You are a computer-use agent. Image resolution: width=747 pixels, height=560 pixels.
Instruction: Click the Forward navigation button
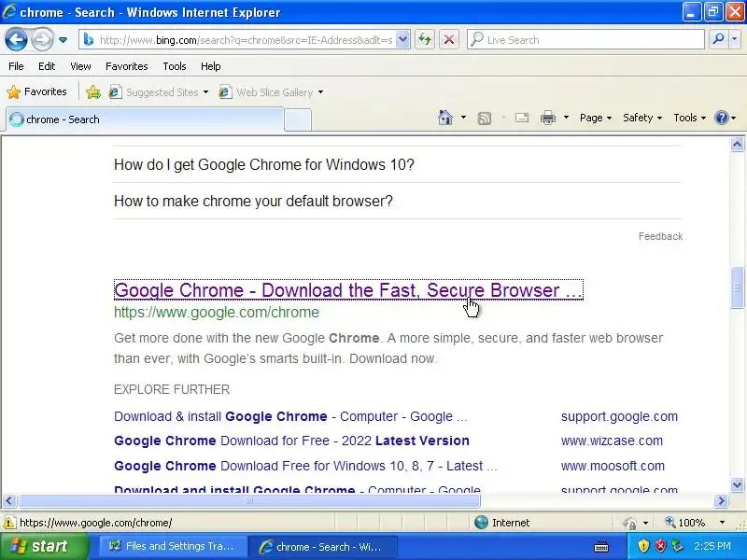[x=42, y=39]
